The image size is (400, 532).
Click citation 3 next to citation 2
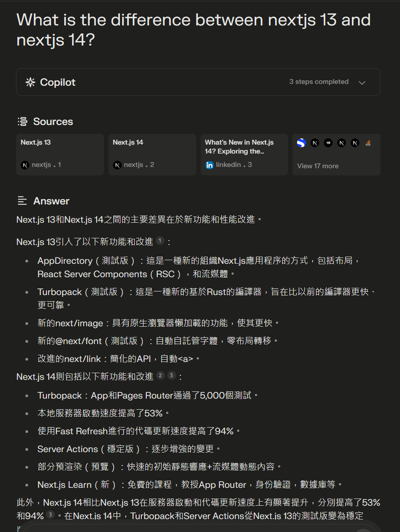tap(172, 375)
